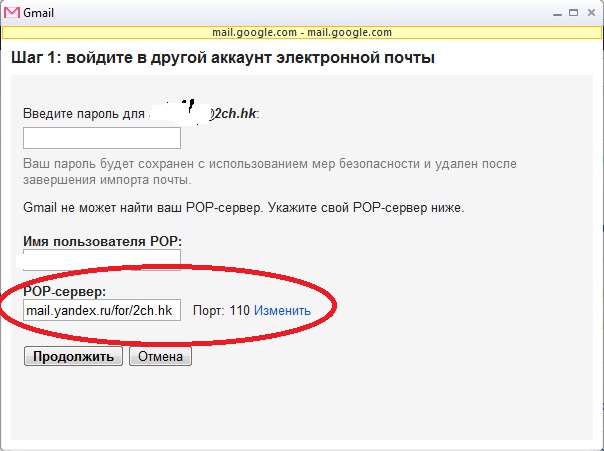The width and height of the screenshot is (604, 451).
Task: Click the Продолжить button
Action: pos(73,356)
